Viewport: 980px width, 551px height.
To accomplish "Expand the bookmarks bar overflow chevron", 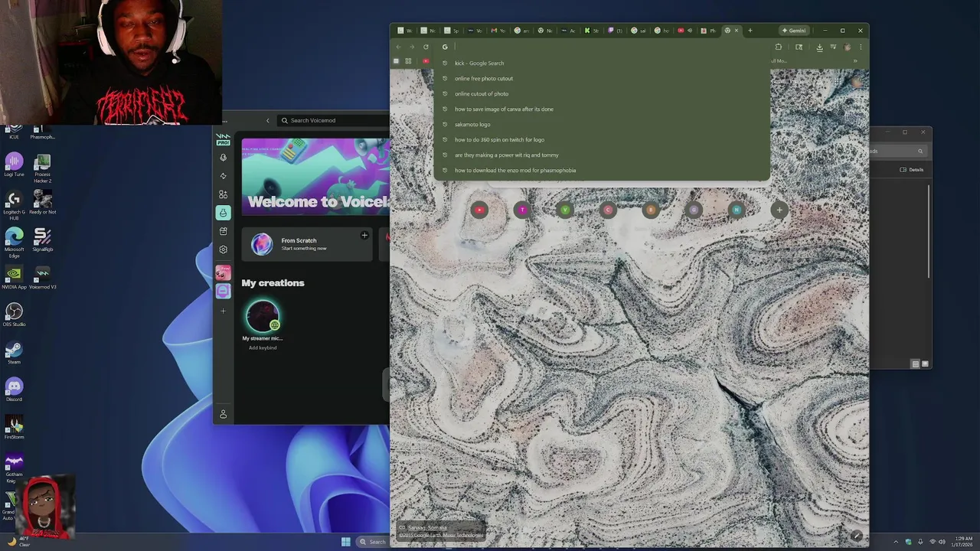I will [855, 61].
